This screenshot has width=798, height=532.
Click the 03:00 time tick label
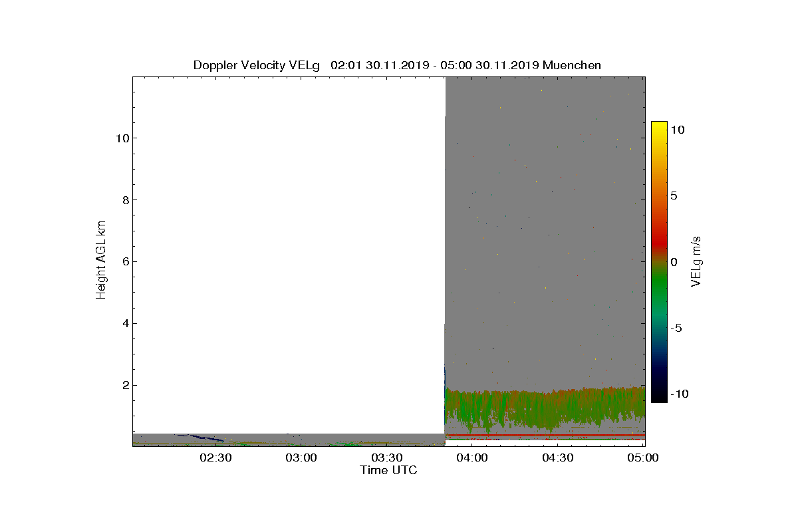(301, 458)
